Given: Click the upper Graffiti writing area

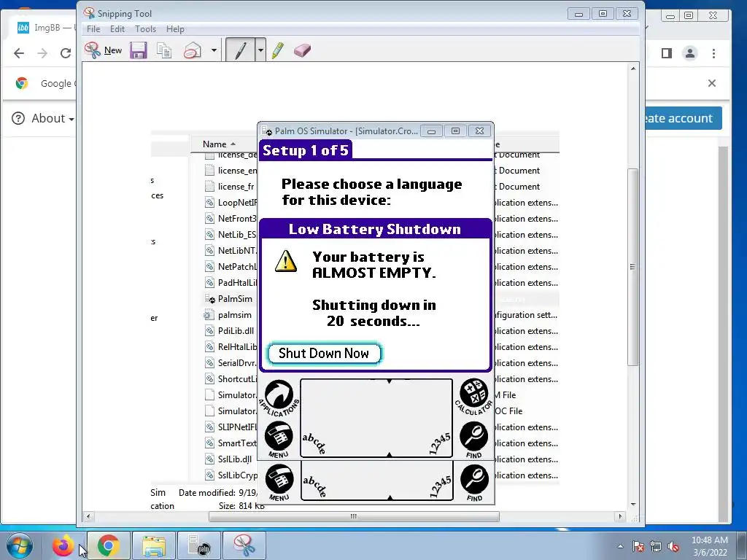Looking at the screenshot, I should (376, 418).
